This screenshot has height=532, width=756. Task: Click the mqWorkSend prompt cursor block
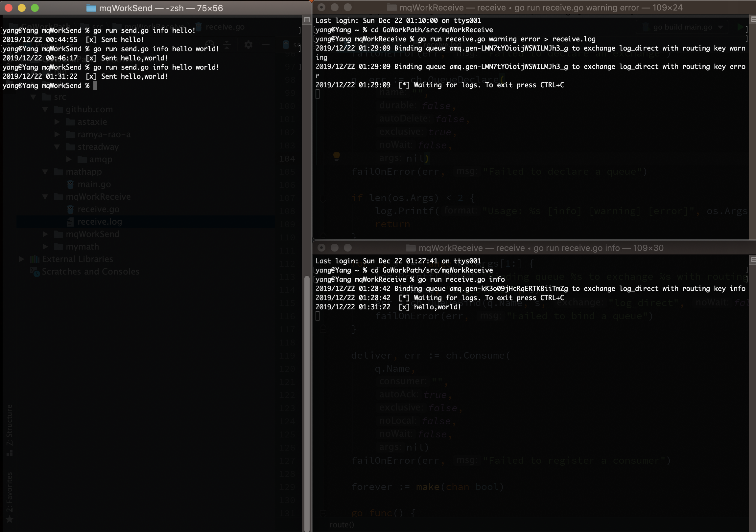click(x=95, y=85)
